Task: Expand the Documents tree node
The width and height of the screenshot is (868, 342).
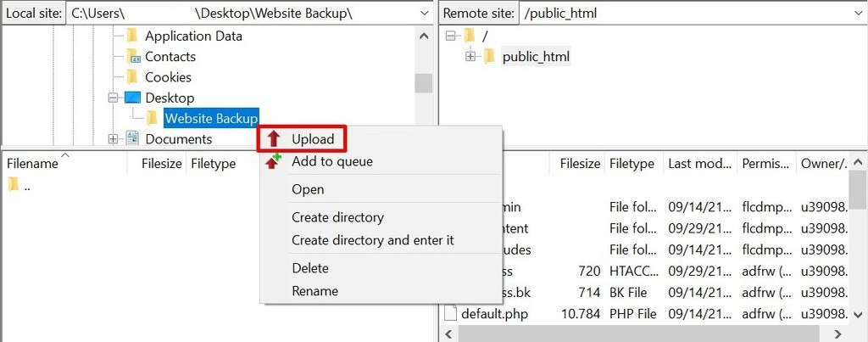Action: (x=113, y=139)
